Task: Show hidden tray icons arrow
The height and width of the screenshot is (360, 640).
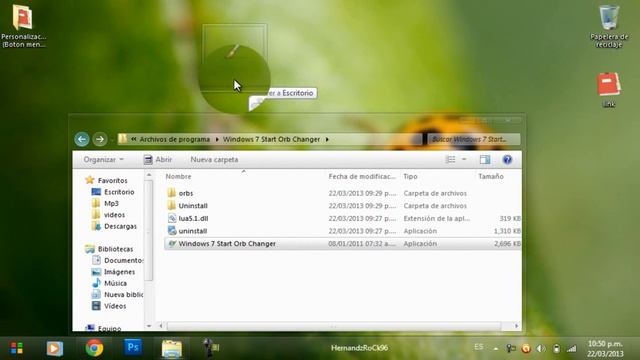Action: click(496, 349)
